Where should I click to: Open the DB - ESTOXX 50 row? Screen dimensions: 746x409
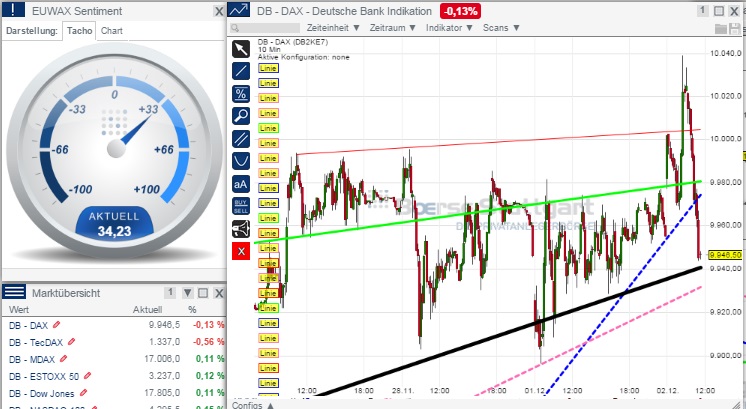click(x=113, y=376)
